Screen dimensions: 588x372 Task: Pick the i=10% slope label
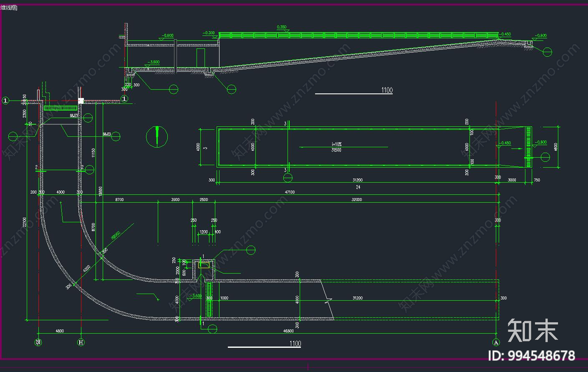pos(336,144)
